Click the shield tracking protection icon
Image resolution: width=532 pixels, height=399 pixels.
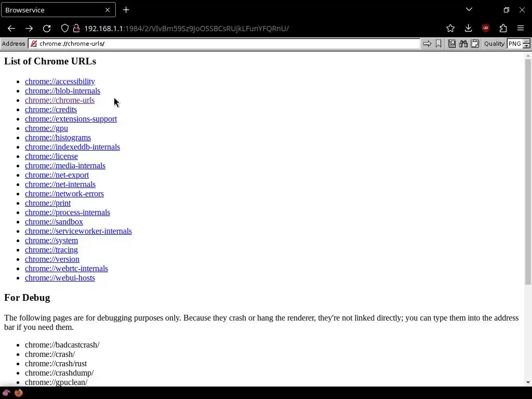(64, 28)
